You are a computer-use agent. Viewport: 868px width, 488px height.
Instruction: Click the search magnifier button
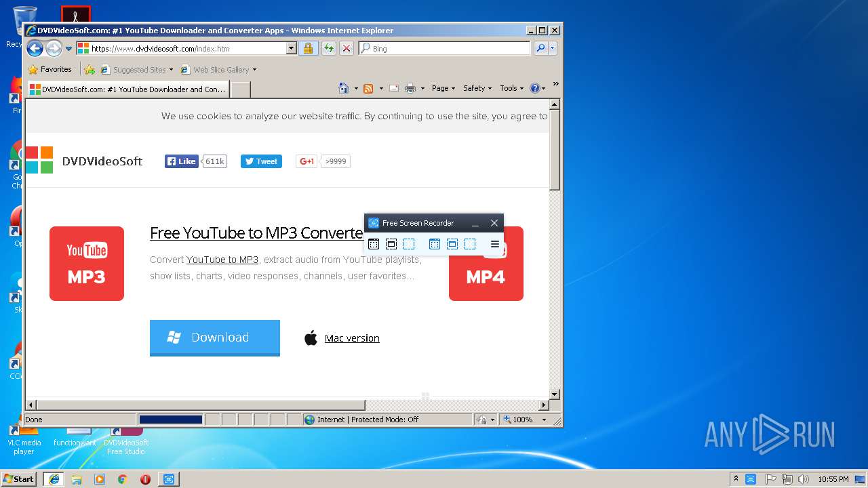[540, 48]
